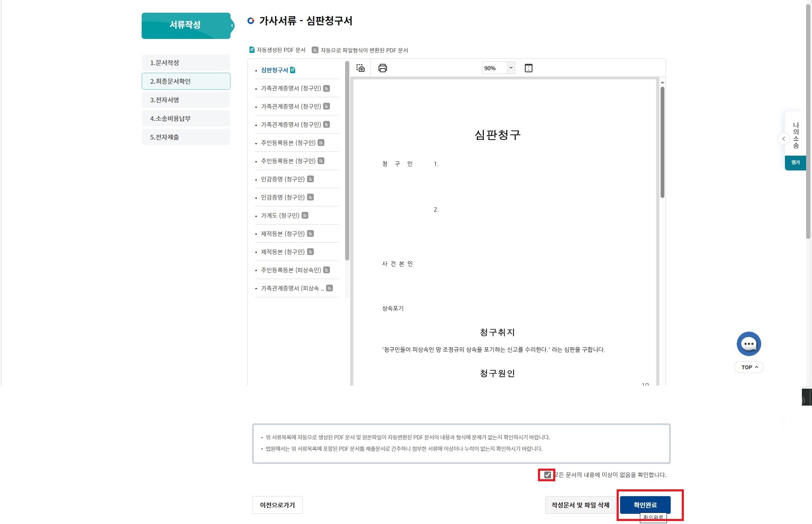
Task: Click the print icon to print the document
Action: [383, 68]
